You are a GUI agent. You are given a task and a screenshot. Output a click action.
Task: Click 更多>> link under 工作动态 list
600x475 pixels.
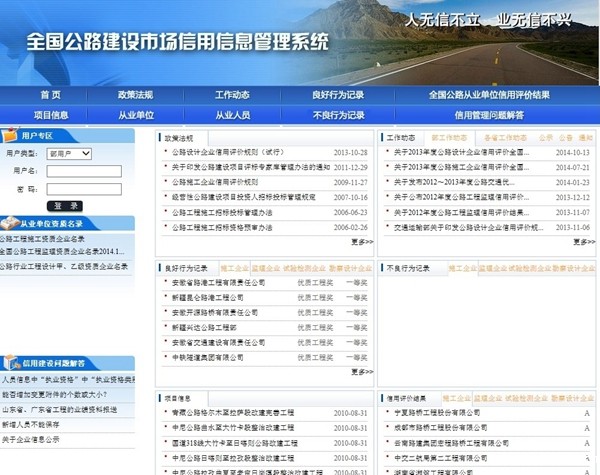pos(583,241)
